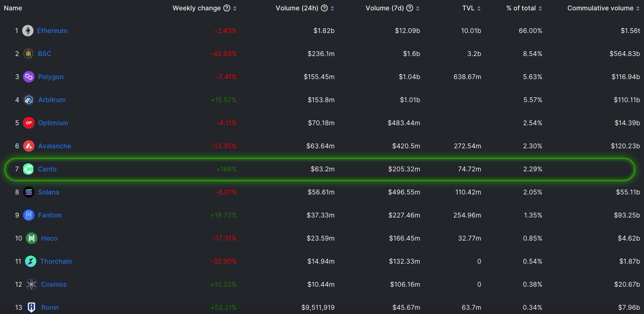This screenshot has height=314, width=644.
Task: Click the Thorchain chain logo icon
Action: pyautogui.click(x=31, y=261)
